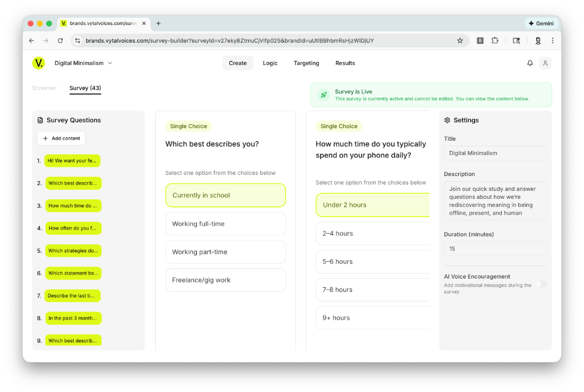This screenshot has height=392, width=584.
Task: Open the profile account icon
Action: 545,63
